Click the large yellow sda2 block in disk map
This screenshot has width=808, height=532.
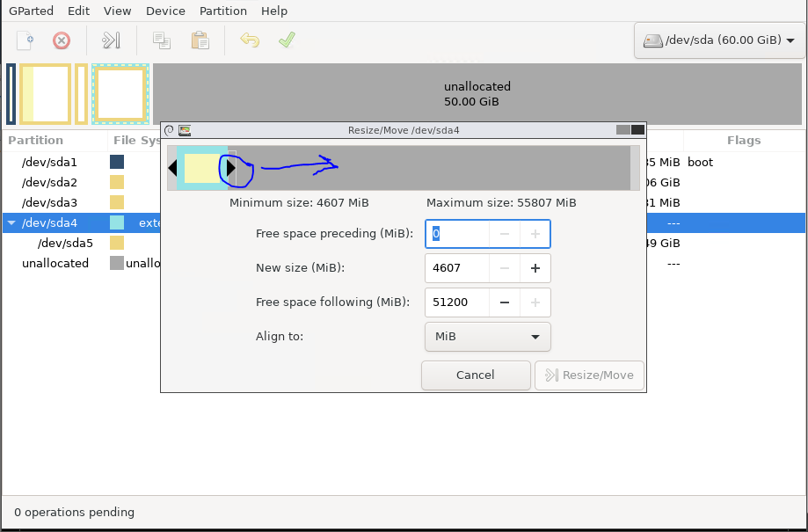coord(46,94)
